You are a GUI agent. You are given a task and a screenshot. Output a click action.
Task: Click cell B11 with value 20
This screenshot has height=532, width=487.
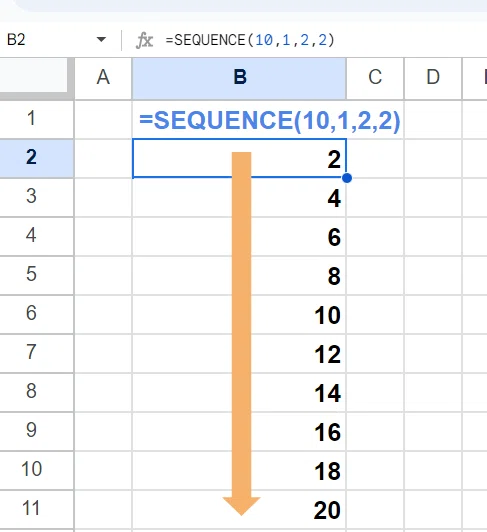[x=239, y=509]
